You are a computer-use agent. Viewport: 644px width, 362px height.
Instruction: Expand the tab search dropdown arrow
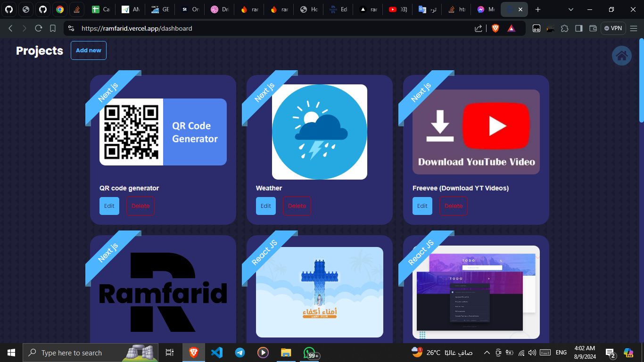click(571, 9)
